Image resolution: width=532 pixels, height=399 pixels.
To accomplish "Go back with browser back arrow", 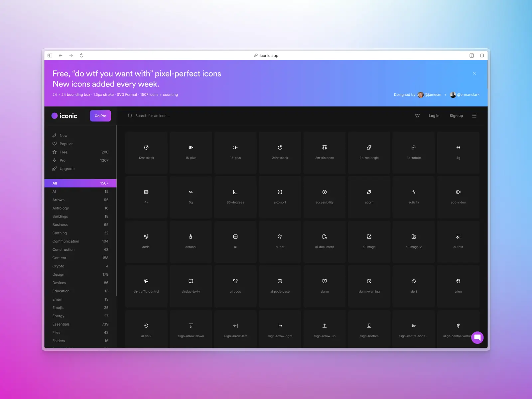I will 61,56.
